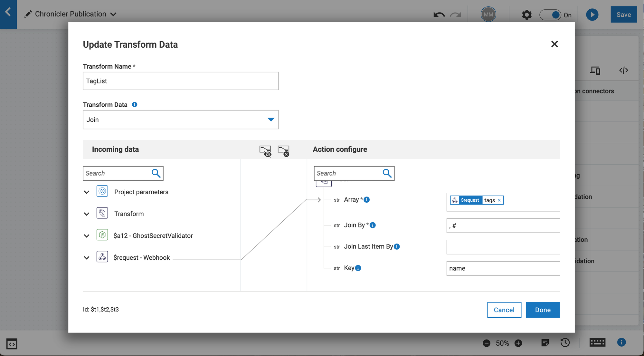644x356 pixels.
Task: Expand the Transform tree node
Action: coord(87,214)
